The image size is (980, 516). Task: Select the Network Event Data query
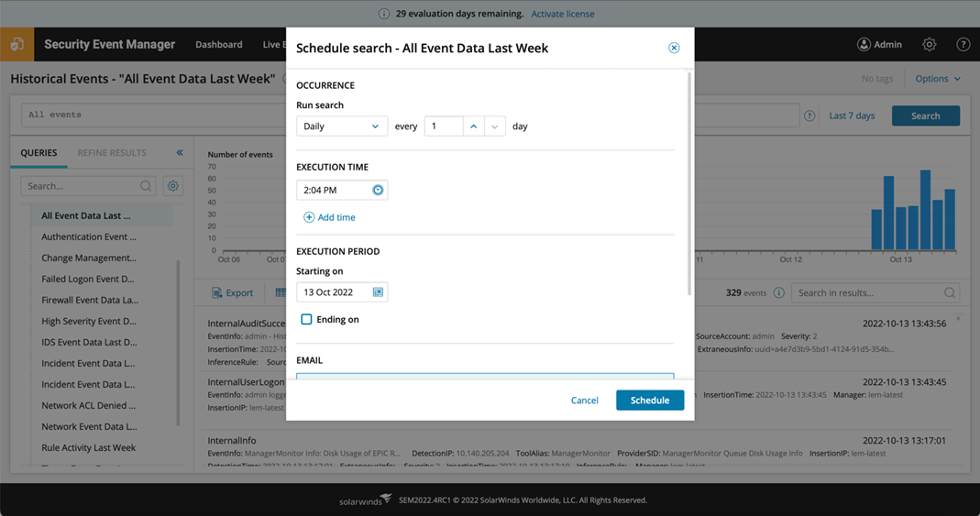[x=89, y=427]
